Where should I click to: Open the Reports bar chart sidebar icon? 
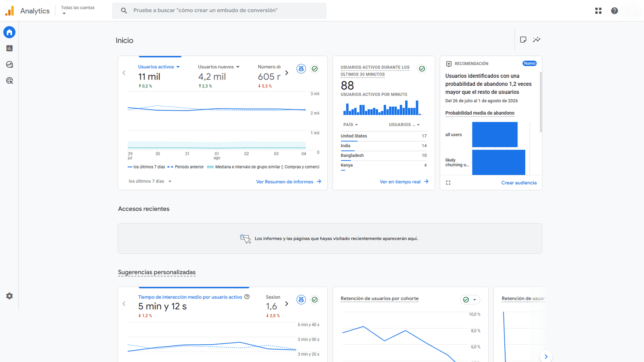(x=10, y=48)
